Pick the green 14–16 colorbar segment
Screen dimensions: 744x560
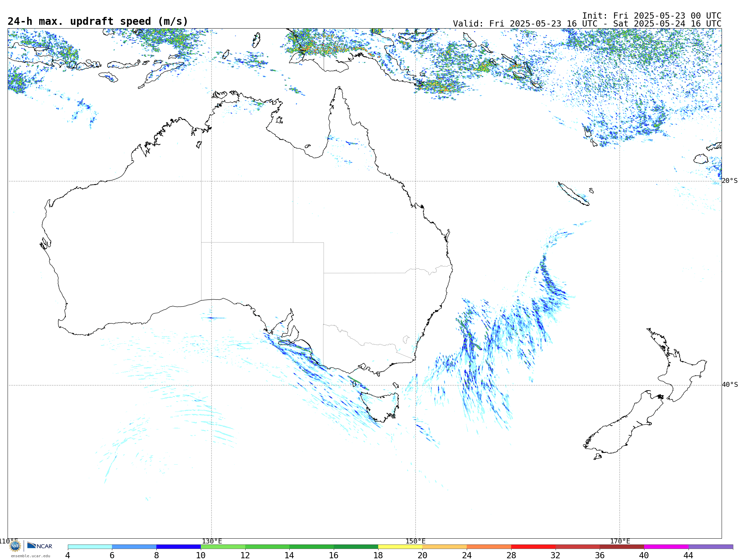click(312, 547)
